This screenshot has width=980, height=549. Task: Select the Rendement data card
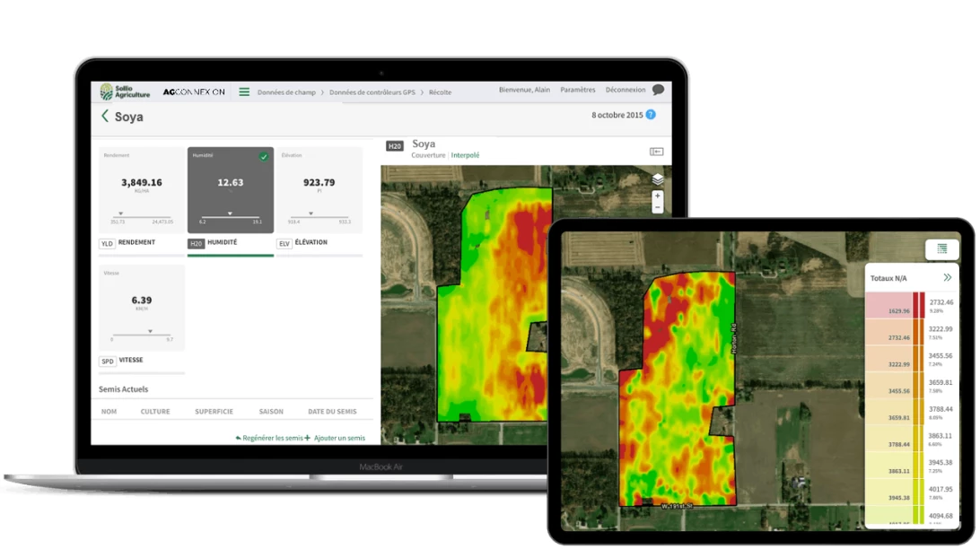[142, 190]
